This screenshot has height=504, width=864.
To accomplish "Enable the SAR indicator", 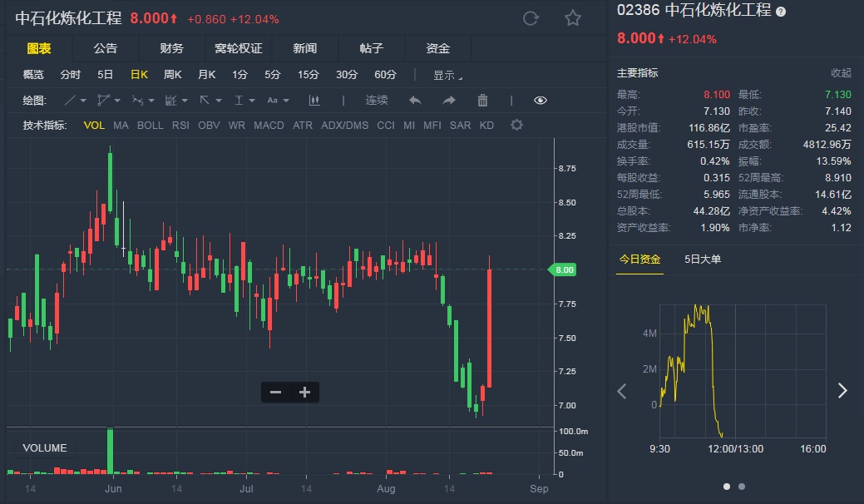I will pos(460,125).
